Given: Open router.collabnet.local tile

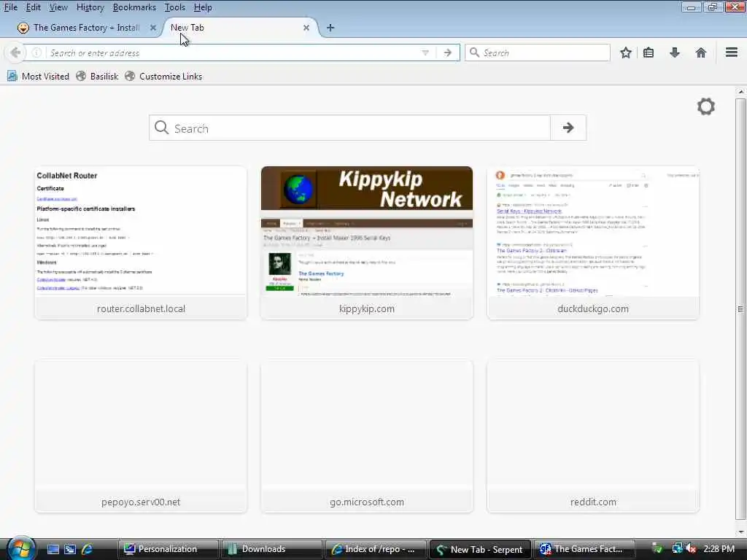Looking at the screenshot, I should coord(141,243).
